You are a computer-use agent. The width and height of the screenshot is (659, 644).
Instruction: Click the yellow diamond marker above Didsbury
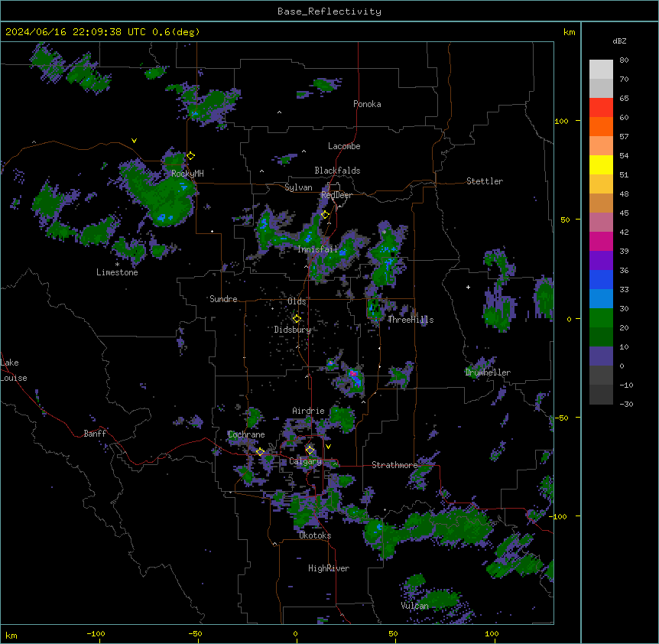tap(297, 319)
